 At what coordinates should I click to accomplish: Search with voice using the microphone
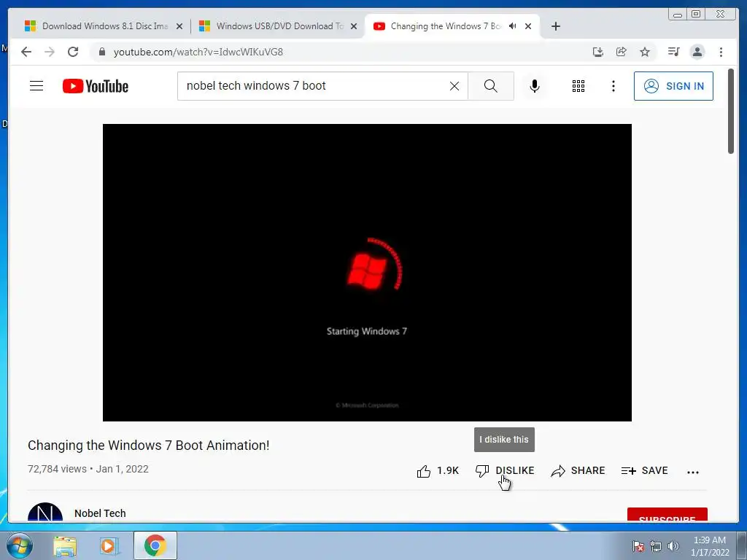pyautogui.click(x=535, y=86)
